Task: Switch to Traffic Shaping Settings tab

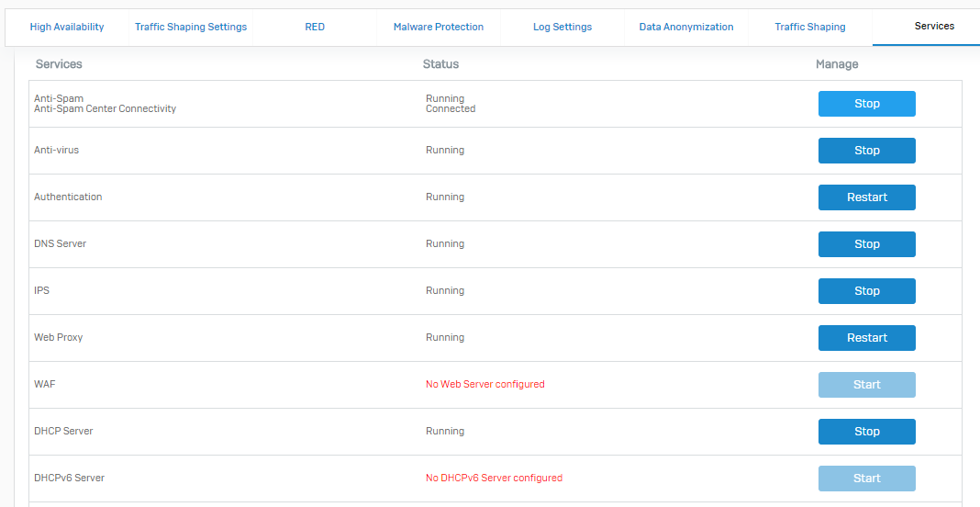Action: tap(191, 27)
